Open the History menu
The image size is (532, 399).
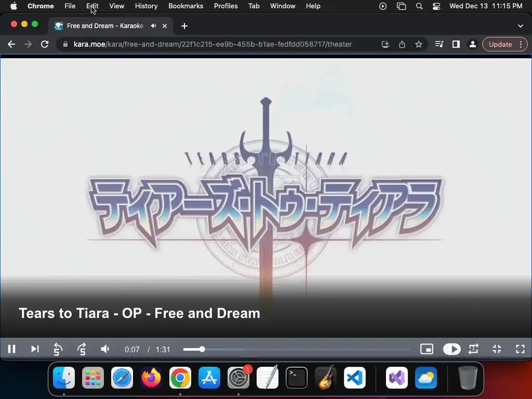tap(146, 6)
